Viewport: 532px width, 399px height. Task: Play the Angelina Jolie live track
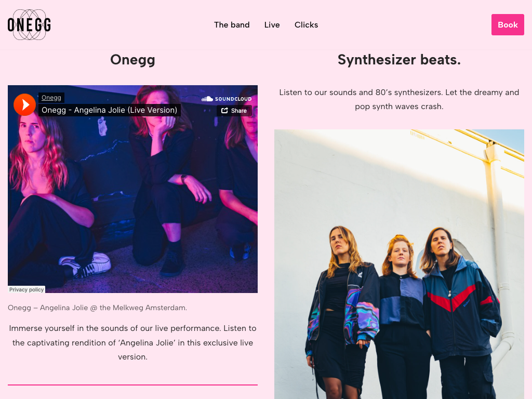24,105
